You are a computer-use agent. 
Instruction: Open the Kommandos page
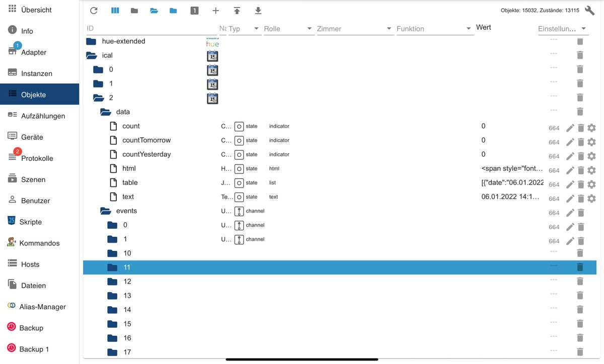pyautogui.click(x=40, y=243)
